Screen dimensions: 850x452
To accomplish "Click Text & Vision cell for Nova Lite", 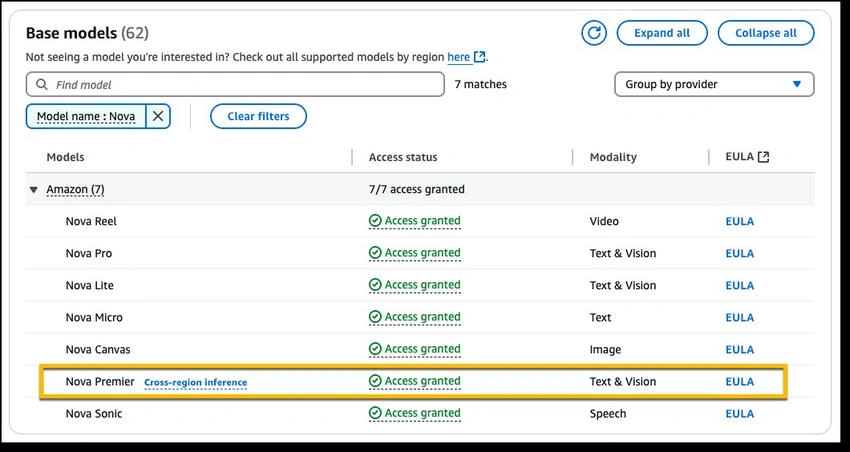I will click(623, 285).
